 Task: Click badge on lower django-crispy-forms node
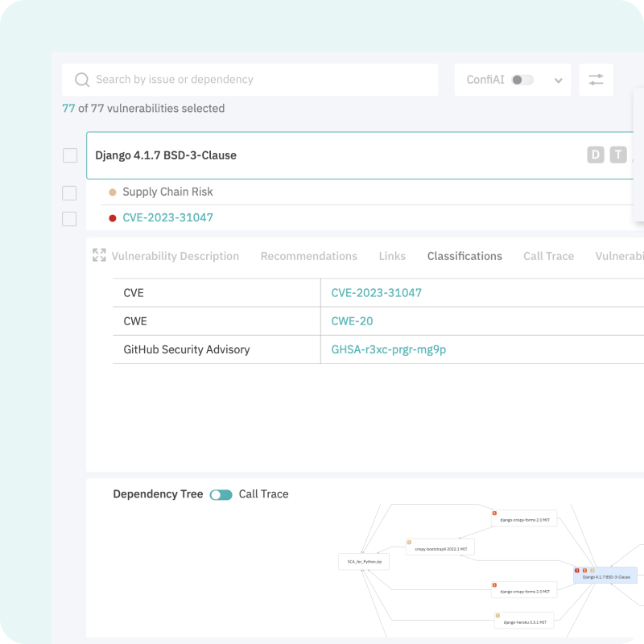pyautogui.click(x=494, y=585)
